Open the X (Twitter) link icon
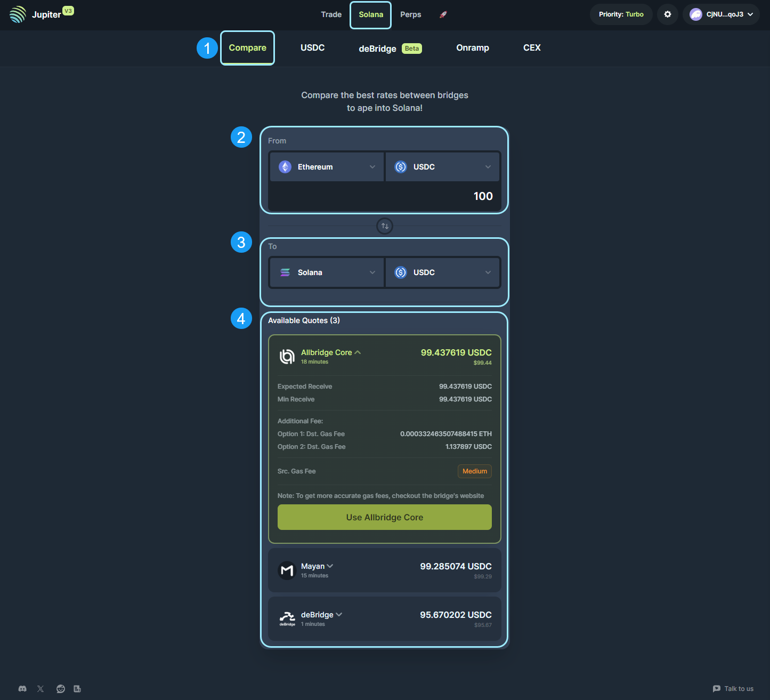 point(40,689)
